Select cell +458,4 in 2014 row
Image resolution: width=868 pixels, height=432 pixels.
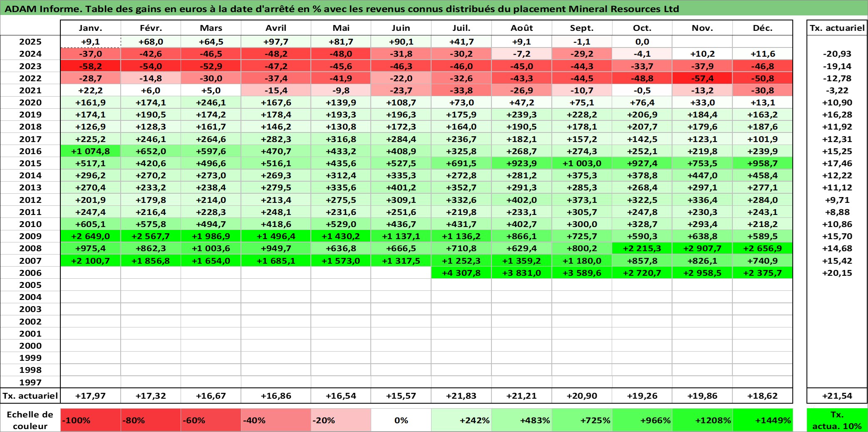tap(762, 175)
